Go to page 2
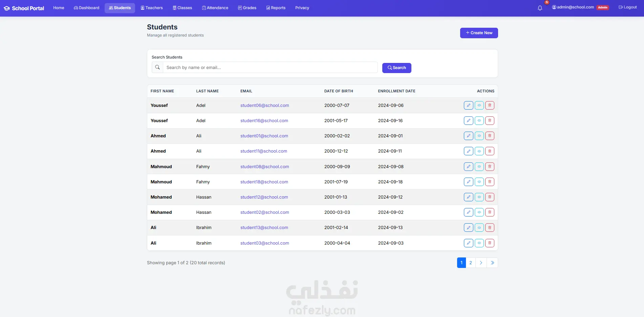This screenshot has width=644, height=317. point(470,263)
